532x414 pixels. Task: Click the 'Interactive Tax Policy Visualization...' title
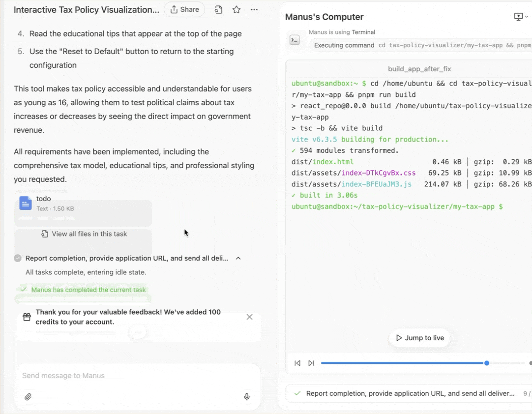click(86, 10)
